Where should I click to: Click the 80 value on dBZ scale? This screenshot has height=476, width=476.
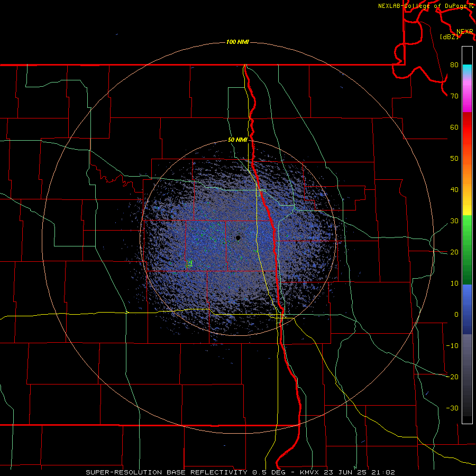(x=454, y=65)
